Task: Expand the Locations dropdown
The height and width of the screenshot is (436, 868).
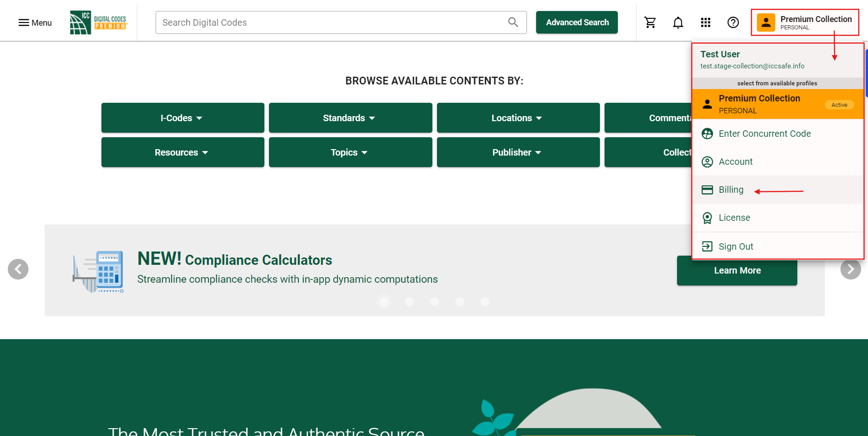Action: 518,118
